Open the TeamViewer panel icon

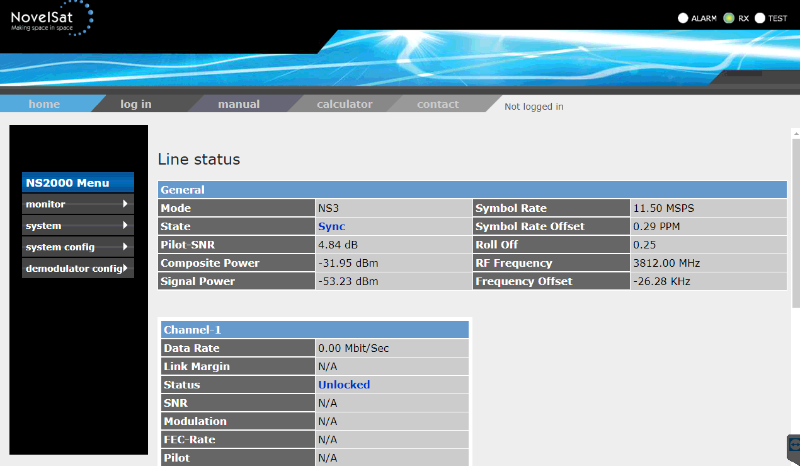pyautogui.click(x=794, y=444)
